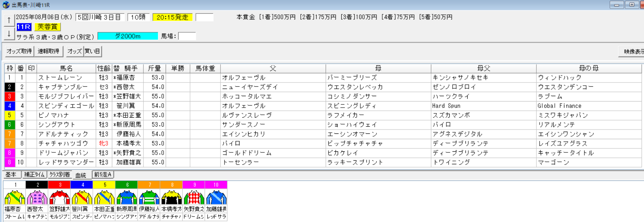Click red frame number 3 cell
The width and height of the screenshot is (644, 222).
tap(10, 96)
